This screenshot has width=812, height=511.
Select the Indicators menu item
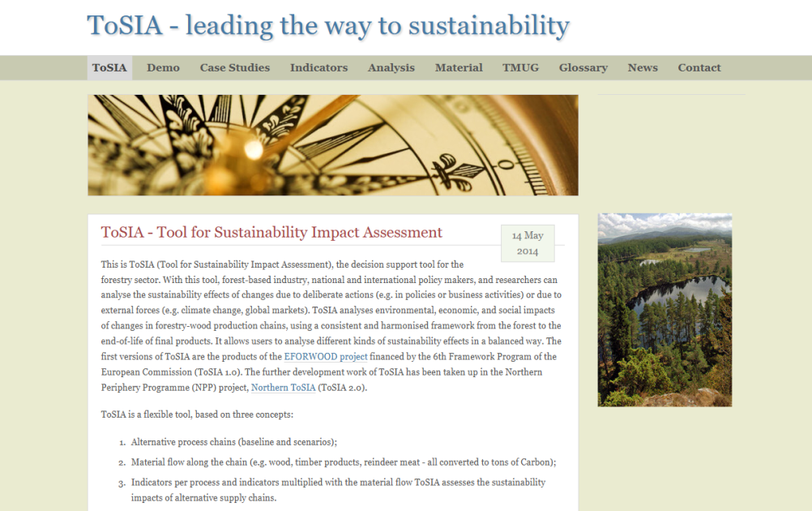(x=319, y=68)
